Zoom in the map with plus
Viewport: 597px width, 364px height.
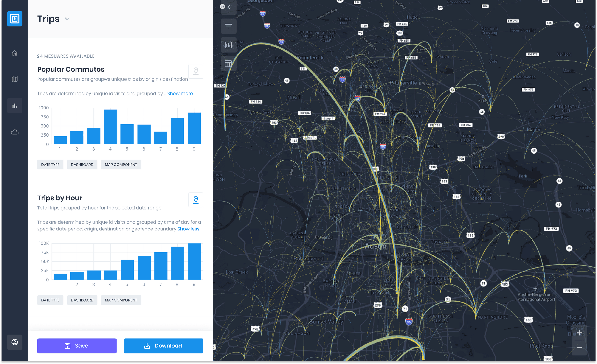pos(579,333)
